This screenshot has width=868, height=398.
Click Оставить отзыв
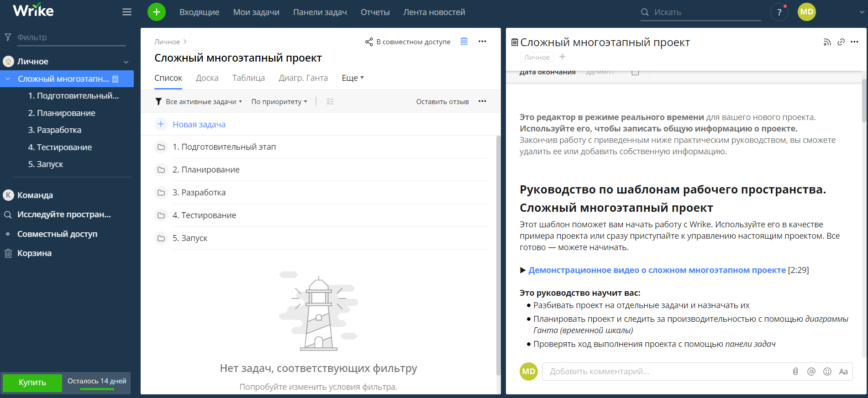point(442,101)
